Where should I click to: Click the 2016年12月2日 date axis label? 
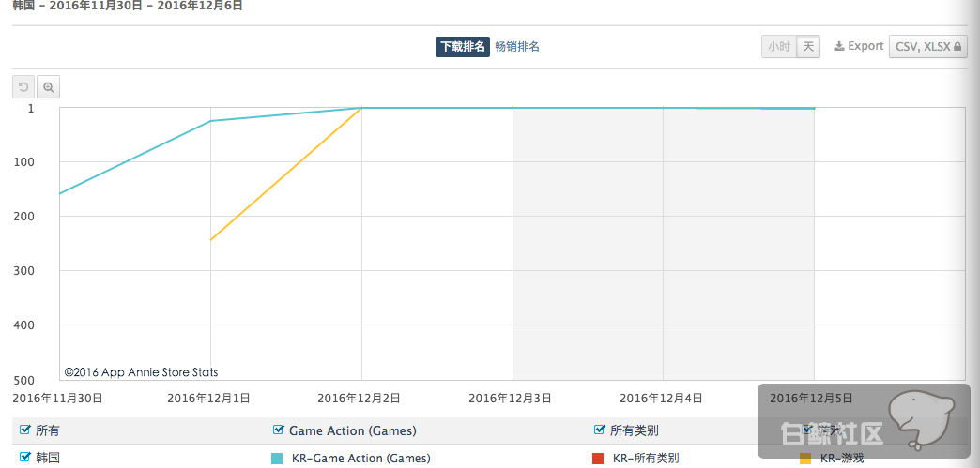359,398
